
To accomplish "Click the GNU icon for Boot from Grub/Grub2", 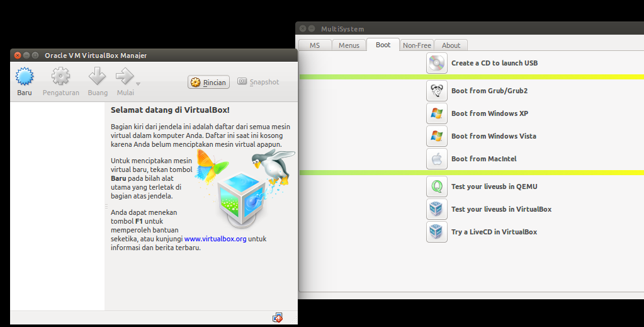I will coord(437,91).
